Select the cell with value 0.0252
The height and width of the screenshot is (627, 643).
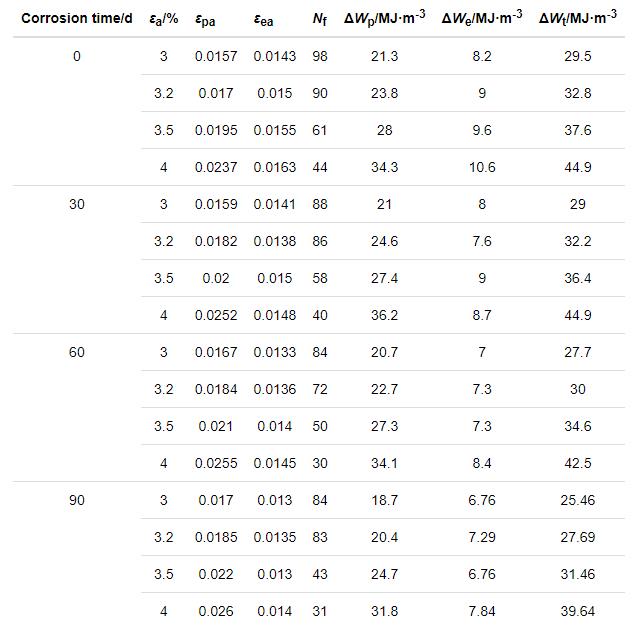[x=216, y=315]
